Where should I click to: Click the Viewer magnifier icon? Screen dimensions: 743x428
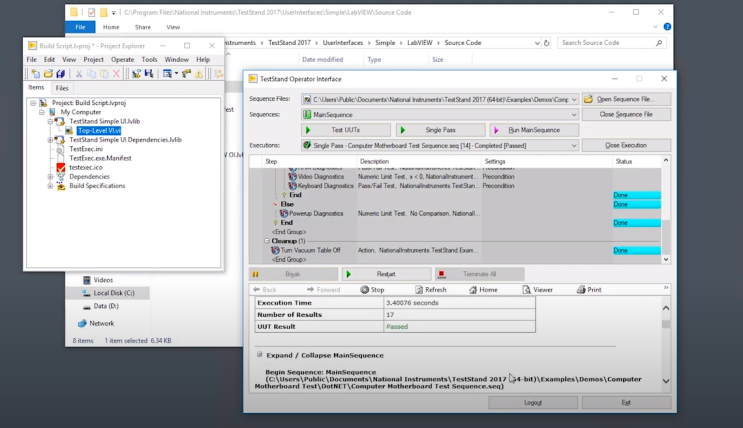click(526, 290)
